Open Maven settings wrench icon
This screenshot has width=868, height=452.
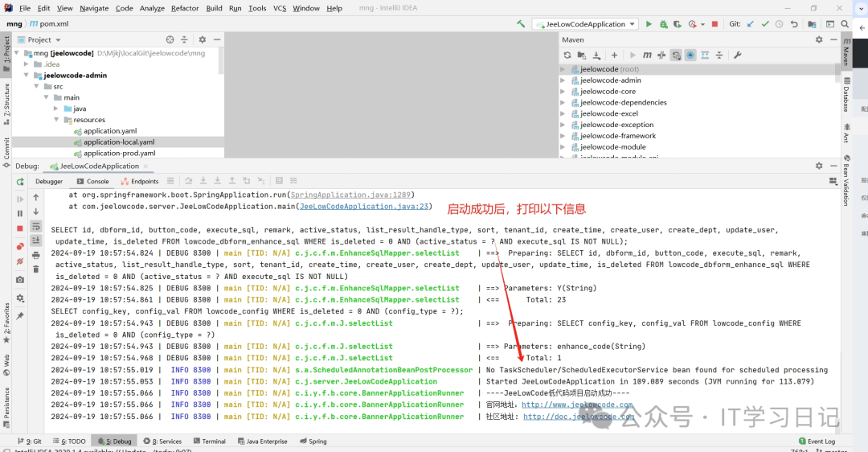click(x=737, y=55)
